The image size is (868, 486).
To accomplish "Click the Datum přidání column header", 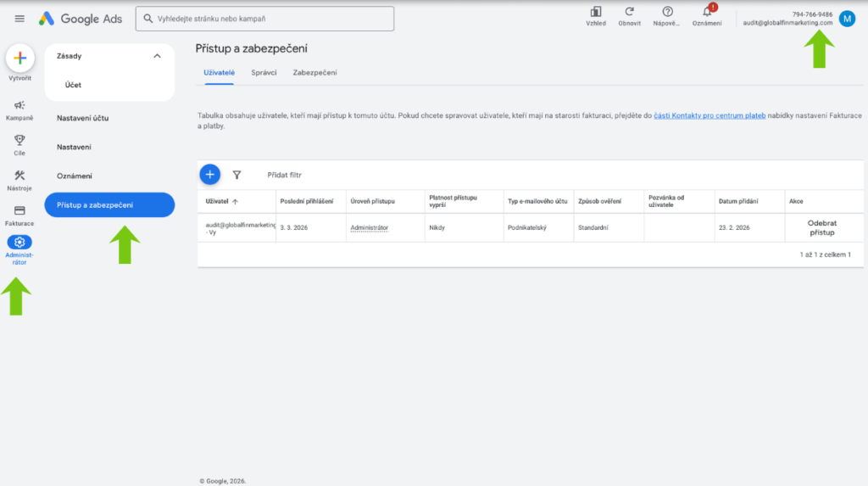I will (x=738, y=201).
